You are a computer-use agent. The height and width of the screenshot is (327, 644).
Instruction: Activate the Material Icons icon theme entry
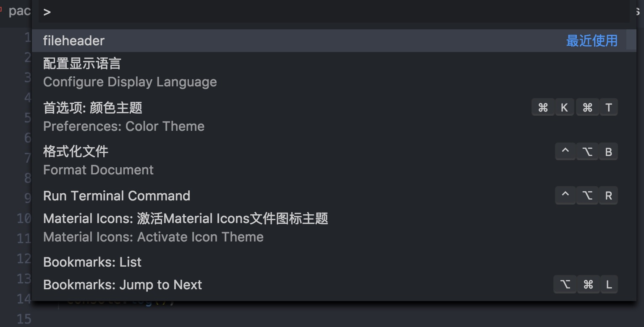pos(334,228)
